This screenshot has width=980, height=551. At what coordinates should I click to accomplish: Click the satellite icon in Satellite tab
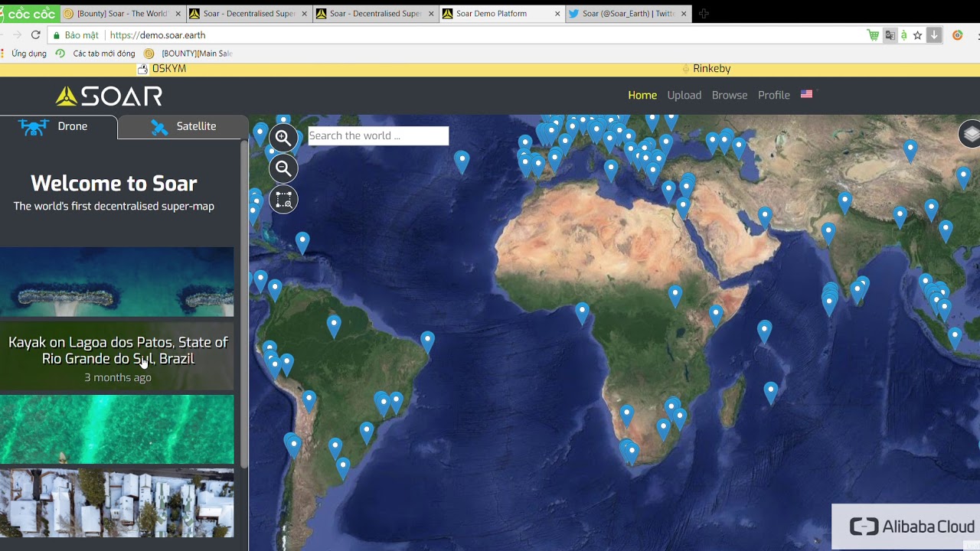click(x=159, y=127)
